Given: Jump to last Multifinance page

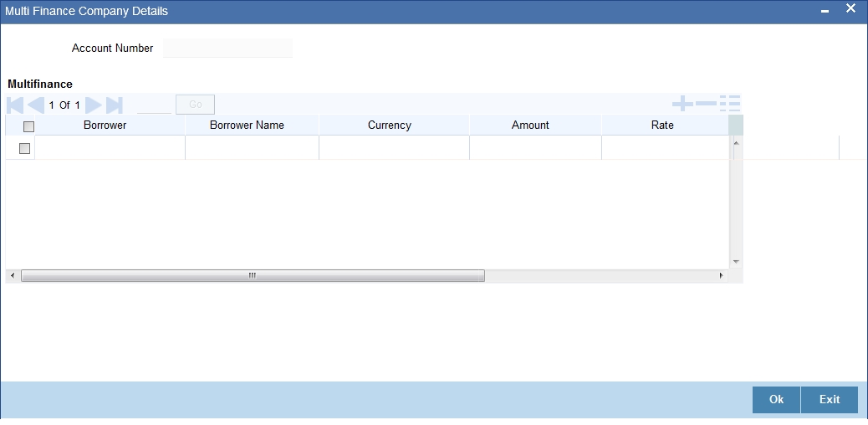Looking at the screenshot, I should 114,105.
